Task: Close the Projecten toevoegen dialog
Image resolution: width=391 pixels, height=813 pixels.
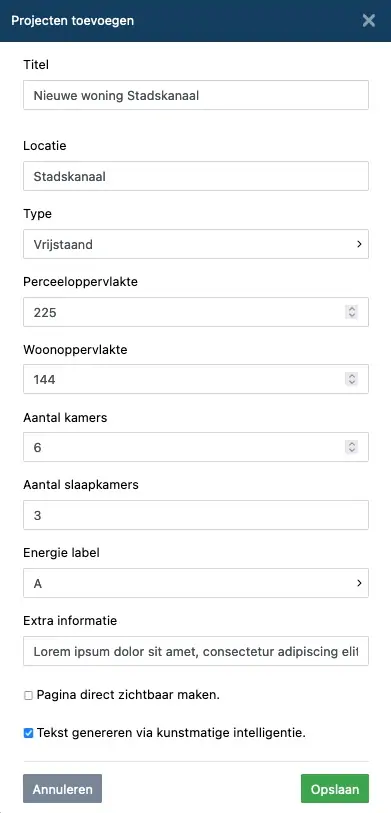Action: tap(368, 21)
